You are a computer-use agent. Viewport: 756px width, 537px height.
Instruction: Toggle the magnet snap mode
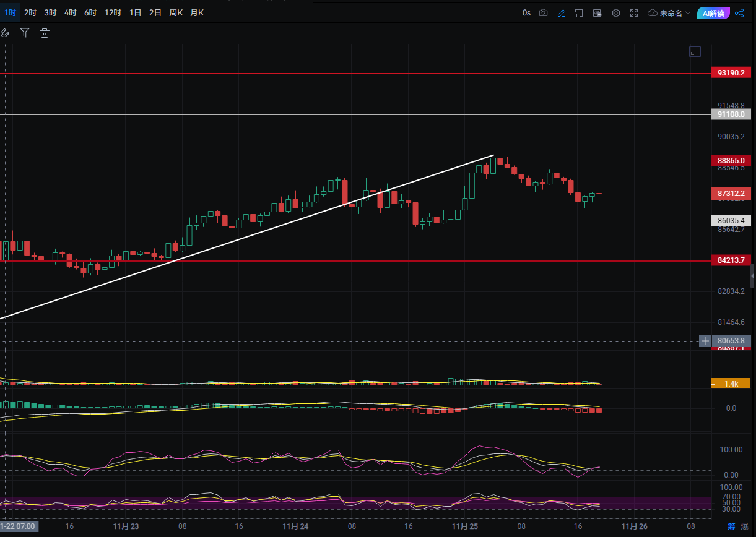[x=5, y=33]
